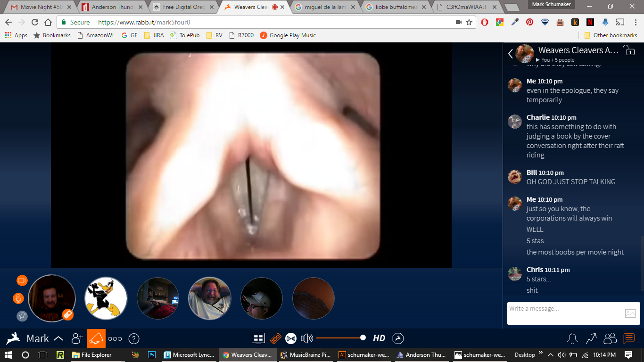Click the 'Write a message...' input field
This screenshot has height=362, width=644.
pyautogui.click(x=564, y=313)
